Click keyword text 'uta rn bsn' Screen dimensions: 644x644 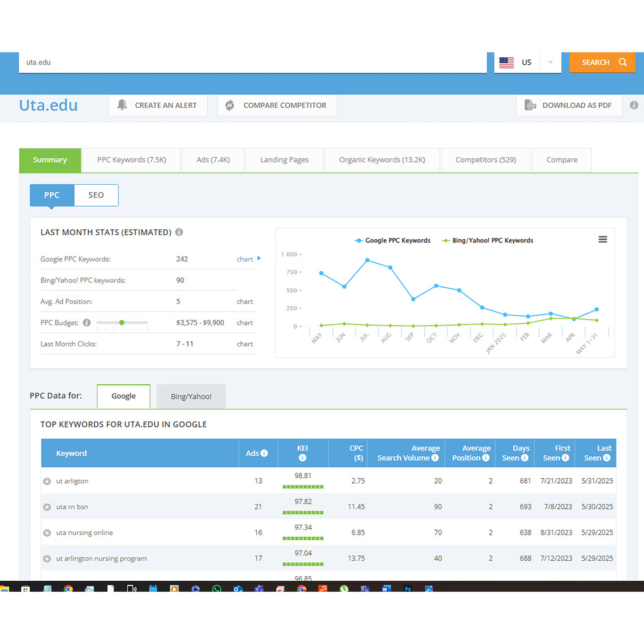(72, 507)
